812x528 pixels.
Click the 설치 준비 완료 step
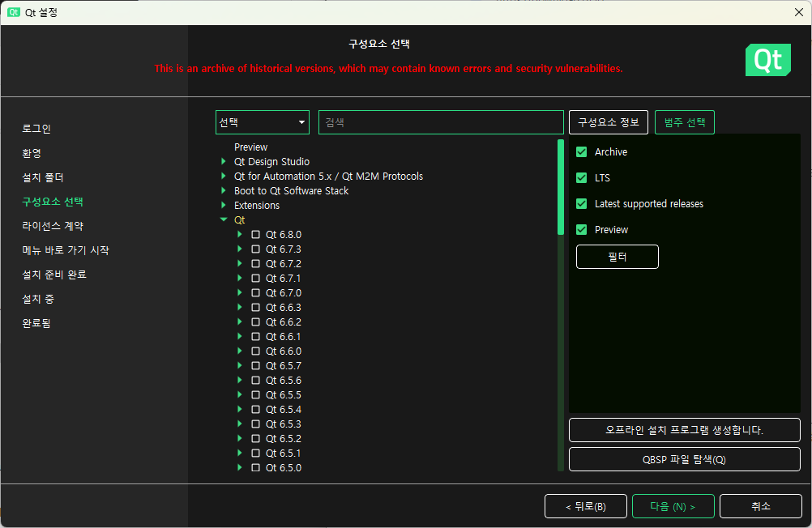click(x=54, y=275)
